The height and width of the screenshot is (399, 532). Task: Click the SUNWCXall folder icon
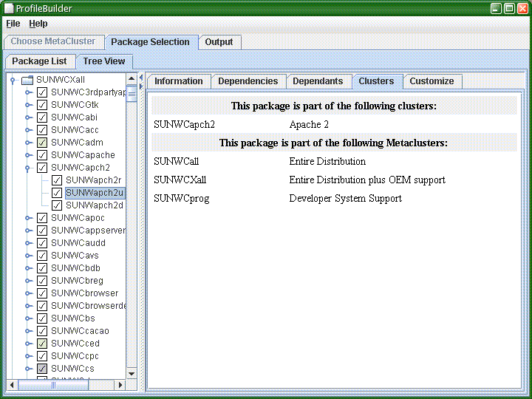coord(27,80)
